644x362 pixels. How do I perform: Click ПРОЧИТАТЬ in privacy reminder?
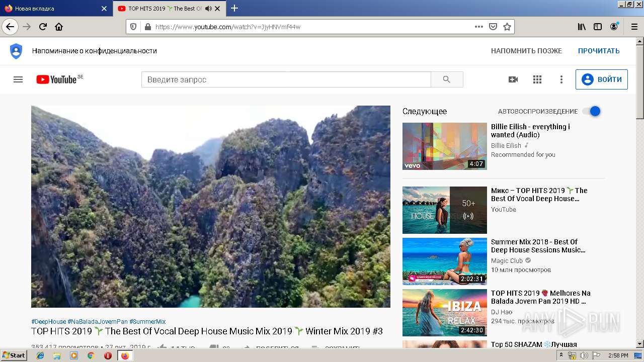click(599, 51)
